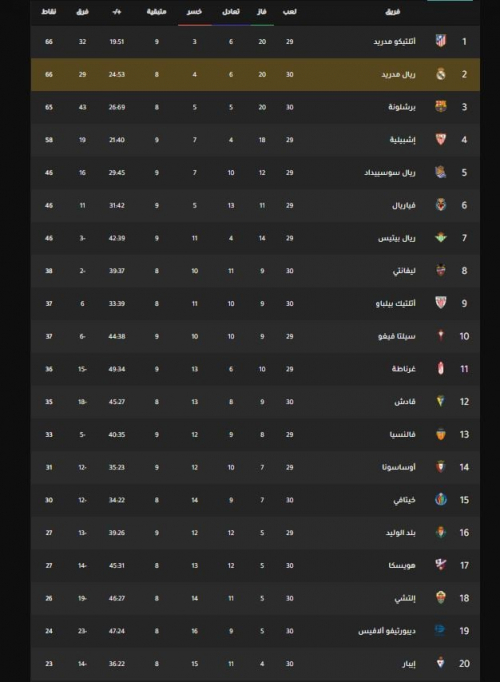Click the Barcelona club crest
Viewport: 500px width, 682px height.
click(441, 107)
